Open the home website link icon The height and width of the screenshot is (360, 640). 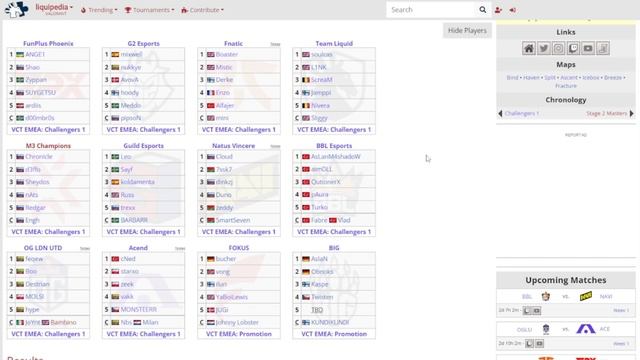point(529,48)
